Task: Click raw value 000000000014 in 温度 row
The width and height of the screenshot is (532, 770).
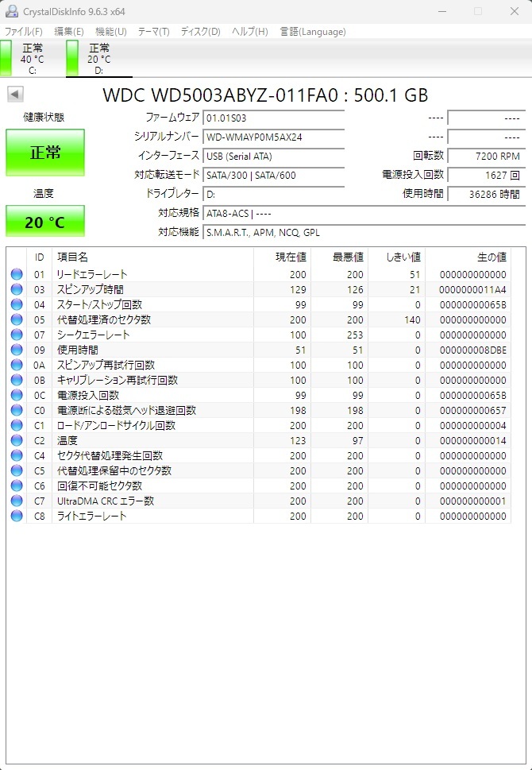Action: click(x=472, y=441)
